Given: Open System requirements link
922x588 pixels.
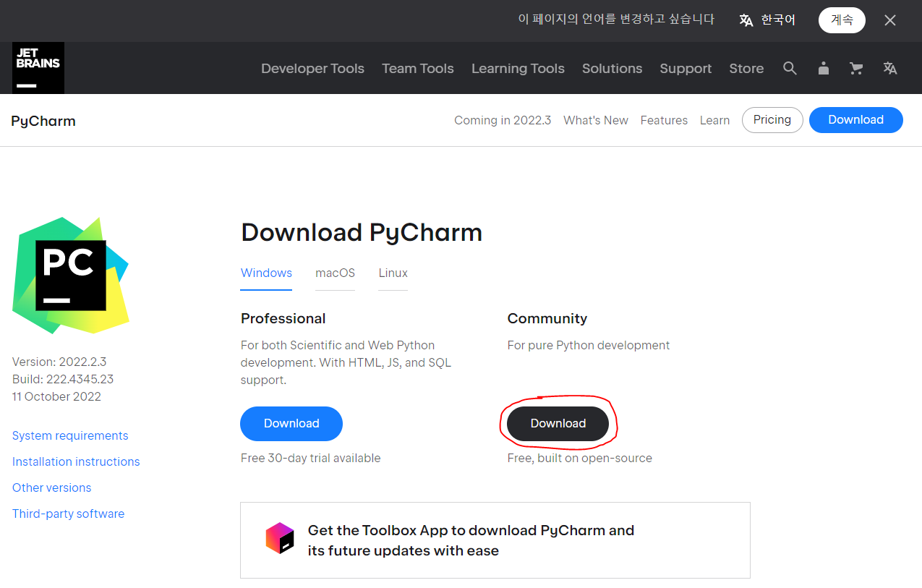Looking at the screenshot, I should [70, 435].
